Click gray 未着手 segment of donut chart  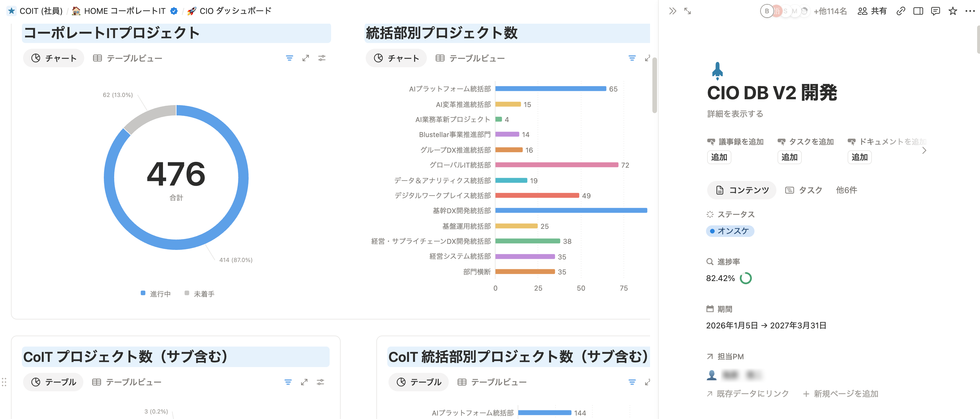148,116
